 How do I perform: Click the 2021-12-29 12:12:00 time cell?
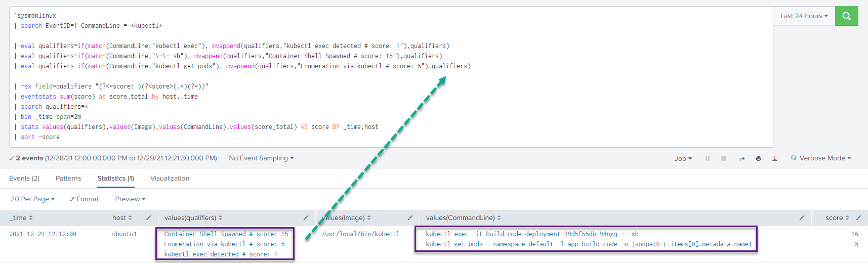coord(43,234)
